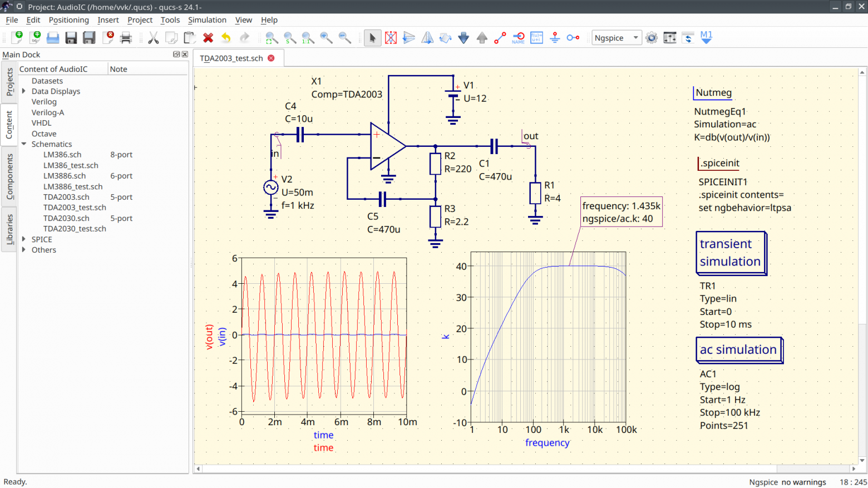This screenshot has width=868, height=488.
Task: Open the Help menu
Action: [x=269, y=20]
